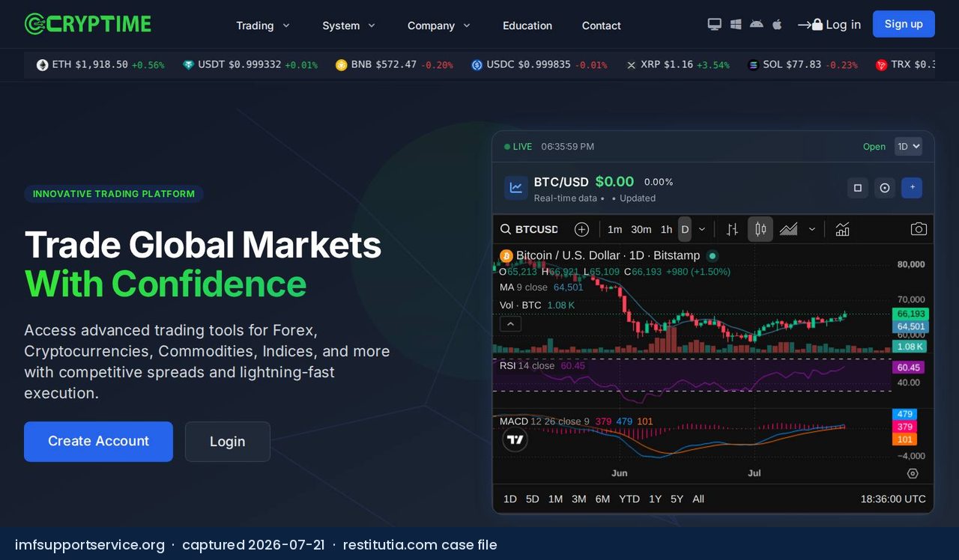Select the 5Y range tab

[677, 499]
